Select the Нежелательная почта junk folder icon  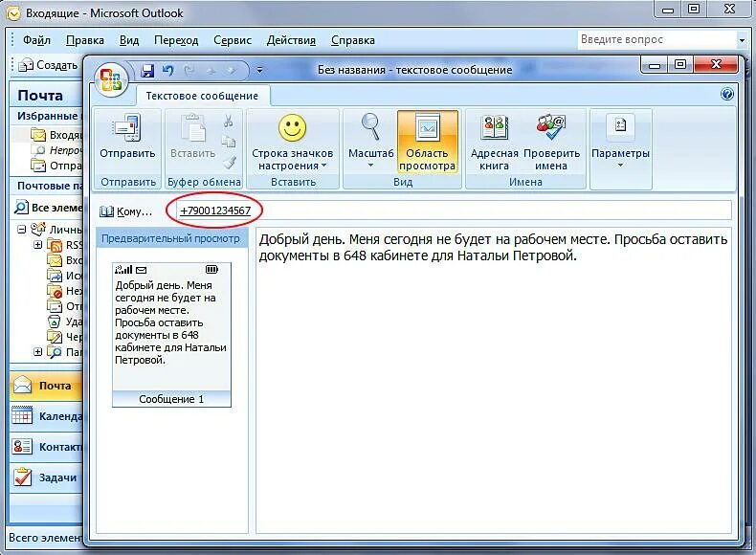(x=55, y=291)
